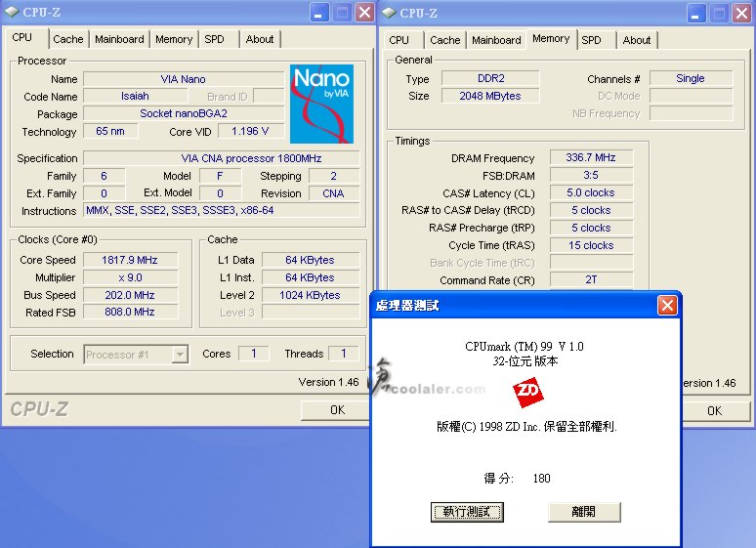Click the 808.0 MHz rated FSB value
The height and width of the screenshot is (548, 756).
[x=130, y=313]
